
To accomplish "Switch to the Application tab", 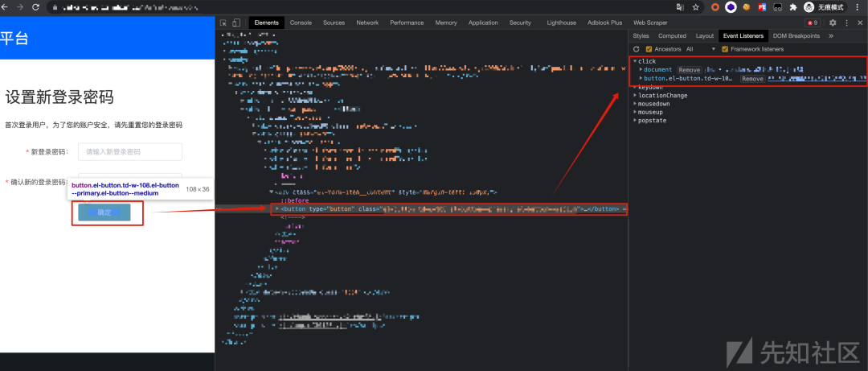I will tap(483, 23).
